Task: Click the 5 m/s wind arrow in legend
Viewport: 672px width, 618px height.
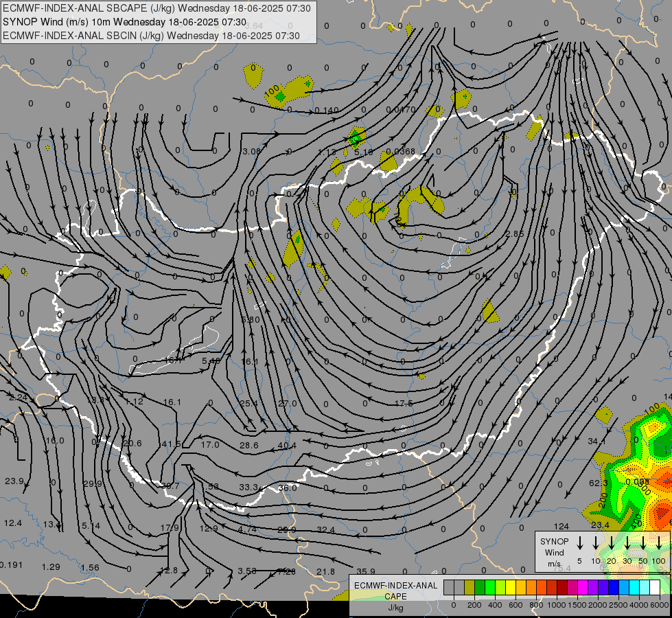Action: click(580, 542)
